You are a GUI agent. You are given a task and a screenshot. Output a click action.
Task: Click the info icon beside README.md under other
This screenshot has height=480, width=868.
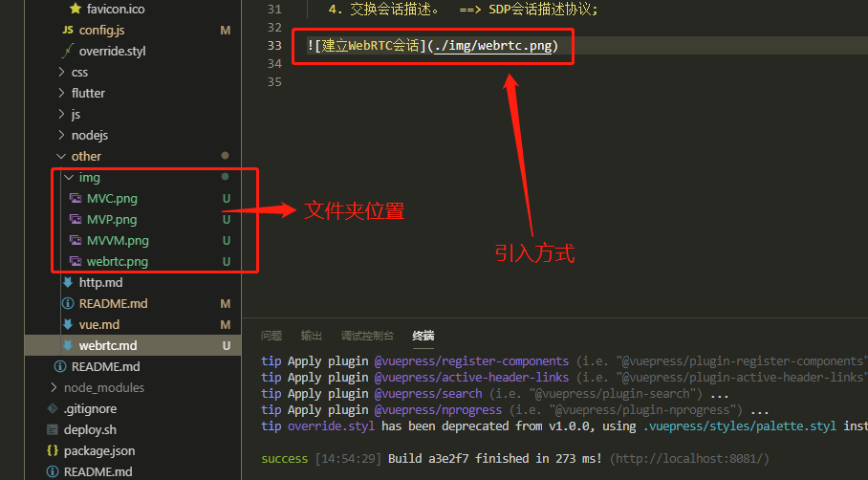click(67, 303)
